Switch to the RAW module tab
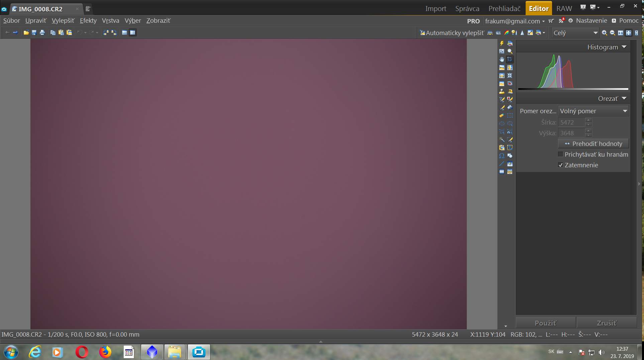Screen dimensions: 644x360 [x=564, y=9]
